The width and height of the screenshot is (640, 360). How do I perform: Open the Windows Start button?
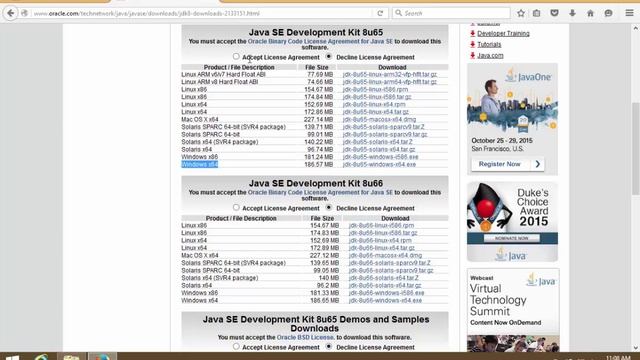click(12, 356)
